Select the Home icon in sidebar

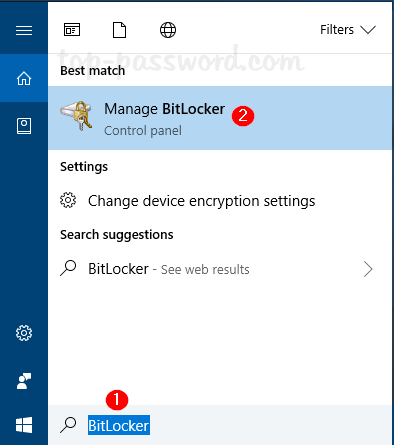[x=24, y=78]
